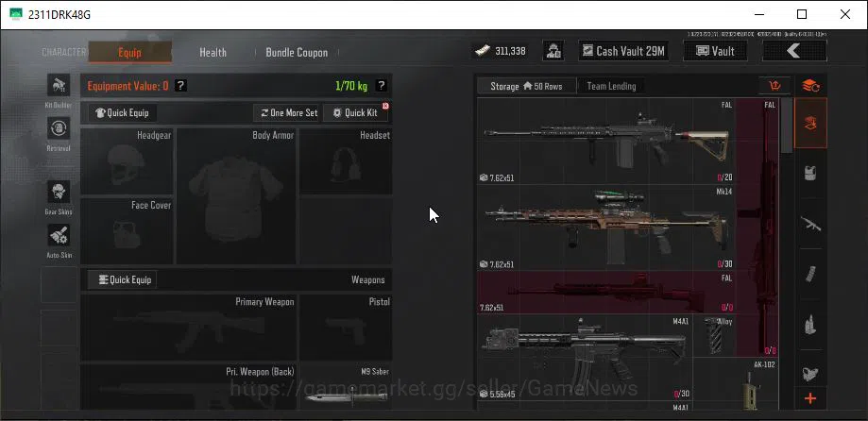
Task: Minimize the 2311DRK48G window
Action: tap(759, 14)
